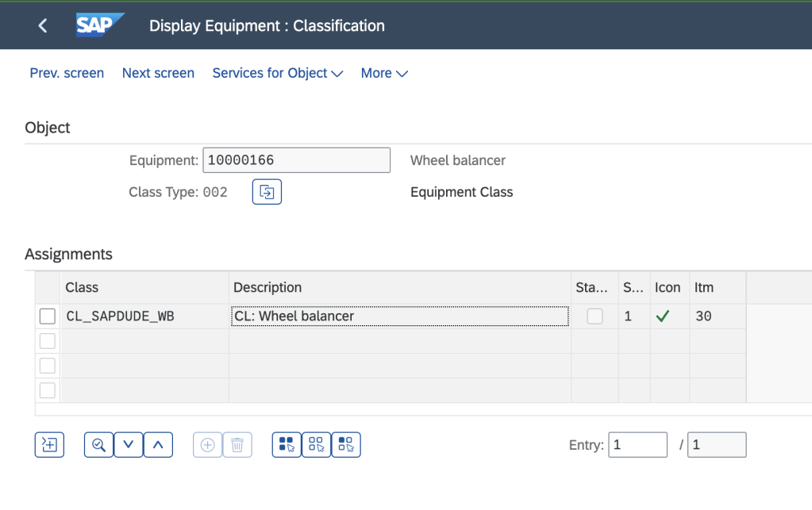Click the move down arrow icon

click(128, 444)
